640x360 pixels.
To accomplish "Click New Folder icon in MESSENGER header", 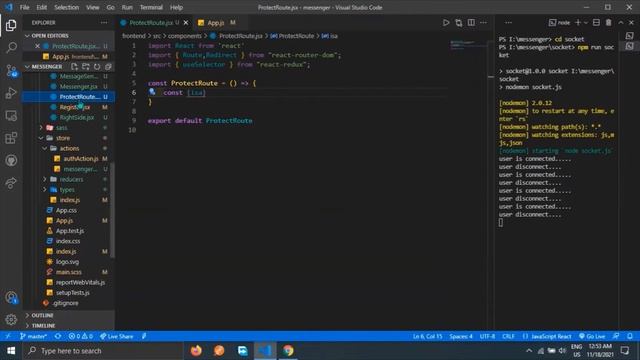I will coord(85,67).
